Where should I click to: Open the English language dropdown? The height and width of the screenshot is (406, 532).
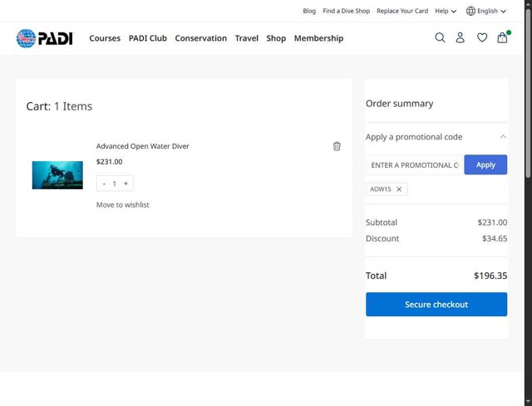click(491, 11)
